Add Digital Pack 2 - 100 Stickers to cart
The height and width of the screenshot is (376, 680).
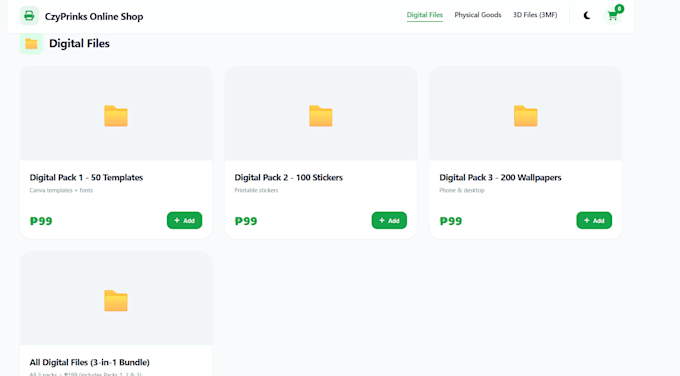389,220
